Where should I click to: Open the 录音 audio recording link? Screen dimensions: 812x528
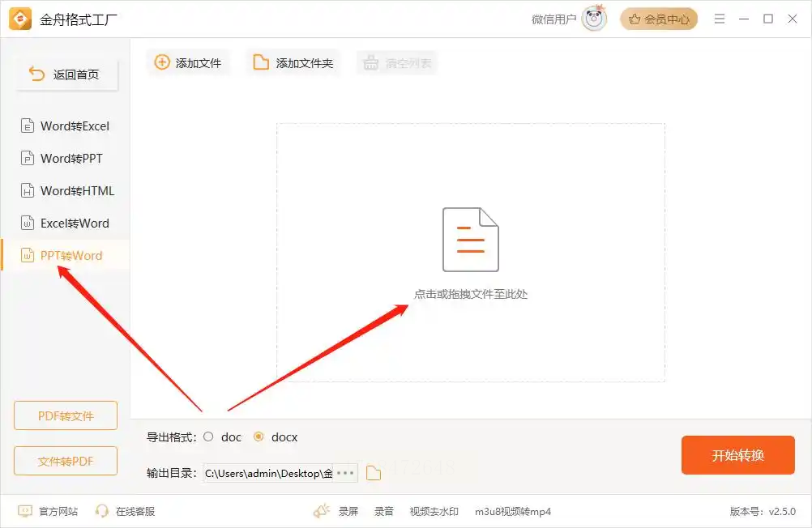click(x=384, y=512)
